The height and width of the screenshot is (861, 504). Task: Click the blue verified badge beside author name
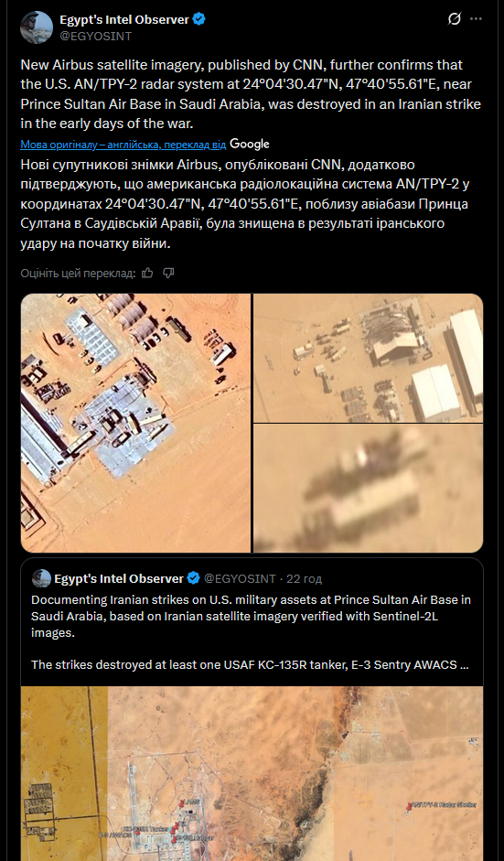point(199,20)
